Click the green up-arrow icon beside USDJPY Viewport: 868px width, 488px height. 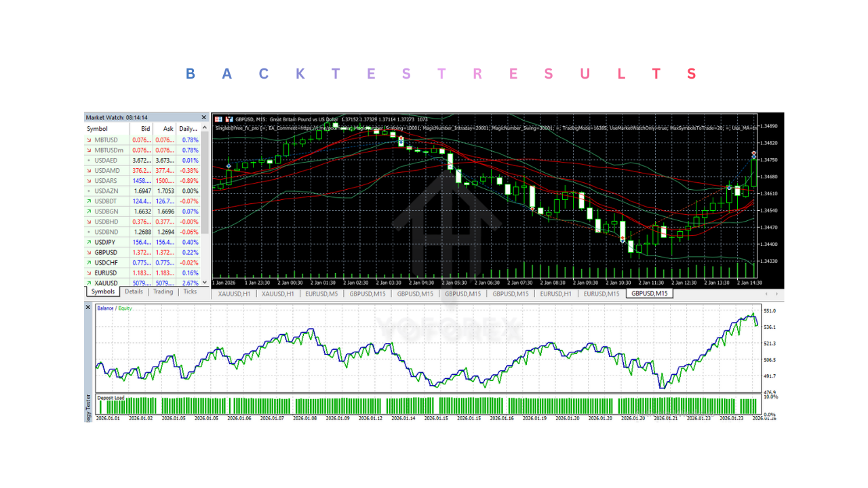point(89,242)
